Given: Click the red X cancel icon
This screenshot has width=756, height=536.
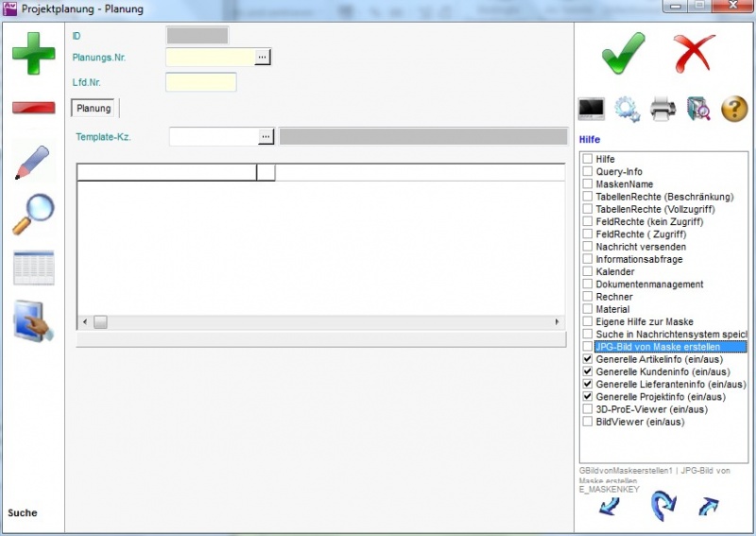Looking at the screenshot, I should (695, 52).
